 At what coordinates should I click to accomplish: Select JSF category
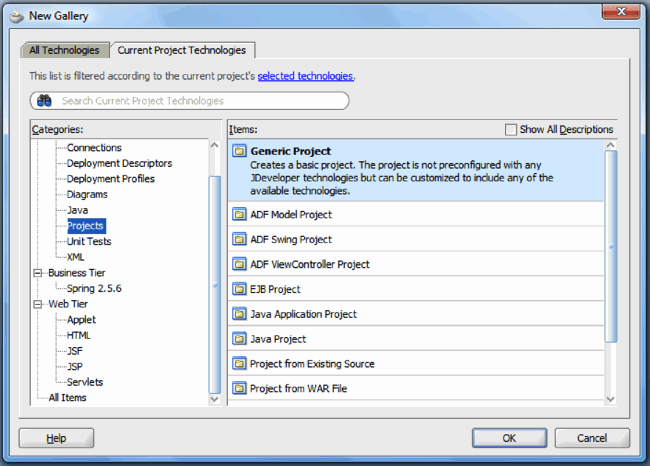click(75, 351)
